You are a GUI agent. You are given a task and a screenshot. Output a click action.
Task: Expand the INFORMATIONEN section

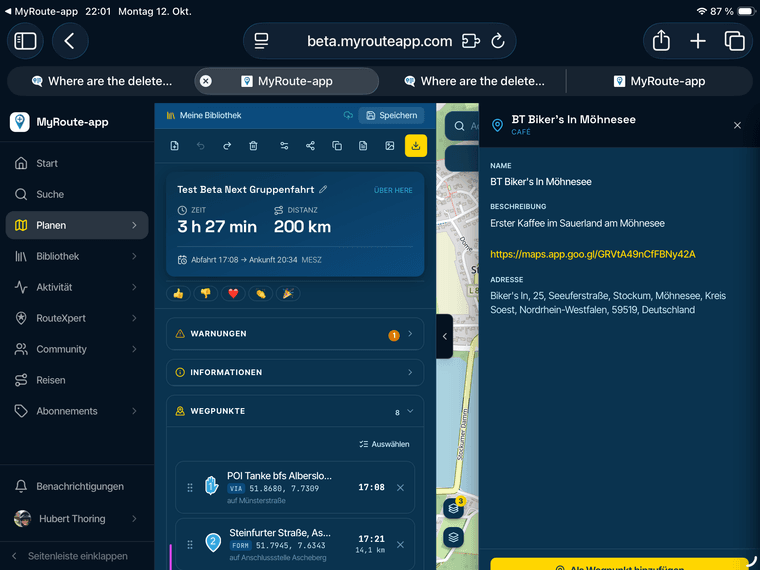tap(295, 372)
